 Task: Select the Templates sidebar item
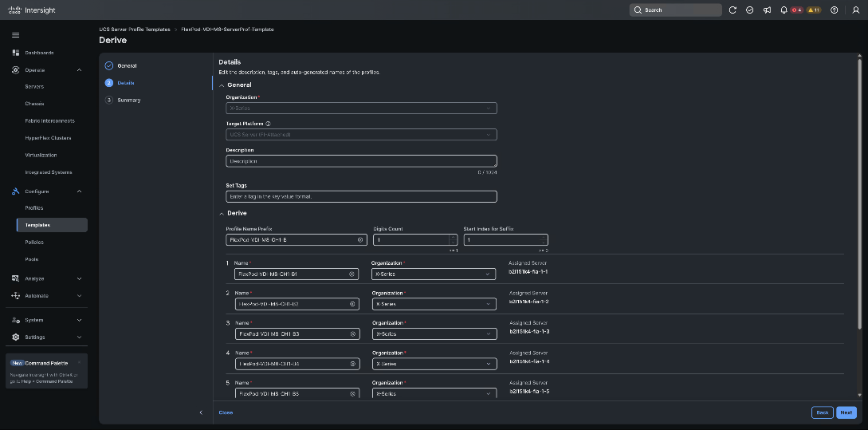[53, 225]
